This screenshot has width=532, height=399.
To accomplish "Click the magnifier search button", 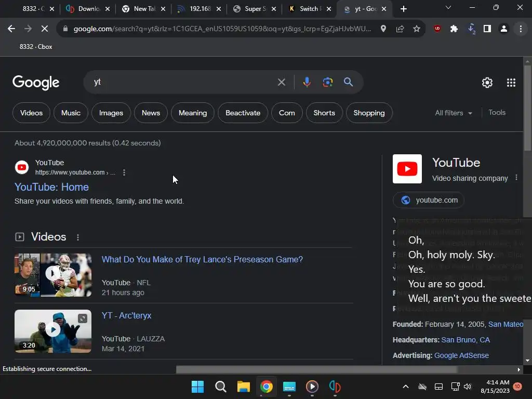I will pyautogui.click(x=348, y=82).
